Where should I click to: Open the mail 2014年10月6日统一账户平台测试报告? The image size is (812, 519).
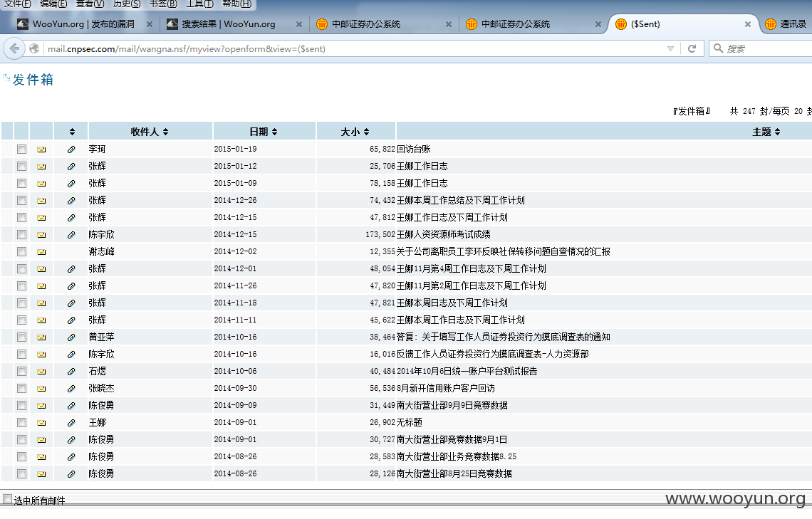[x=467, y=371]
